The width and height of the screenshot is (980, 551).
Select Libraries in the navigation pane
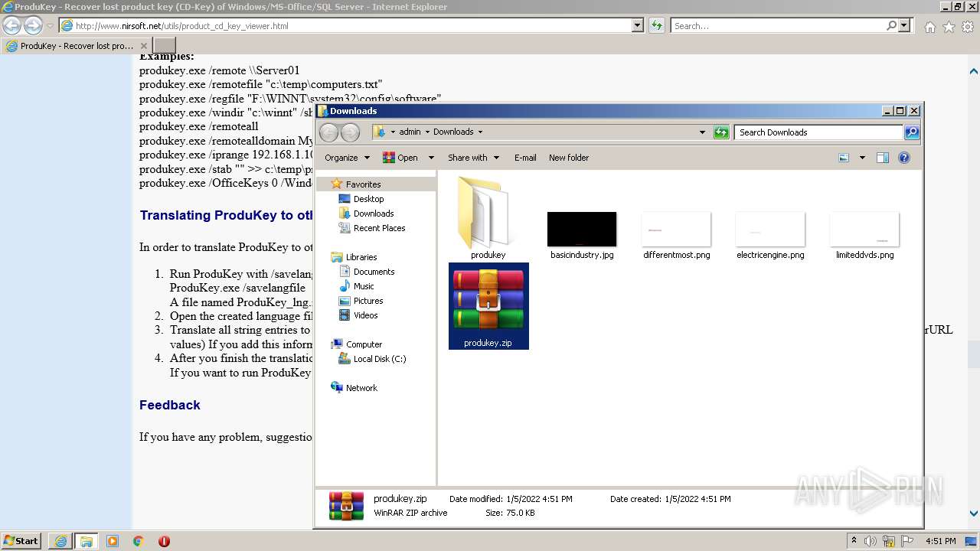coord(361,257)
